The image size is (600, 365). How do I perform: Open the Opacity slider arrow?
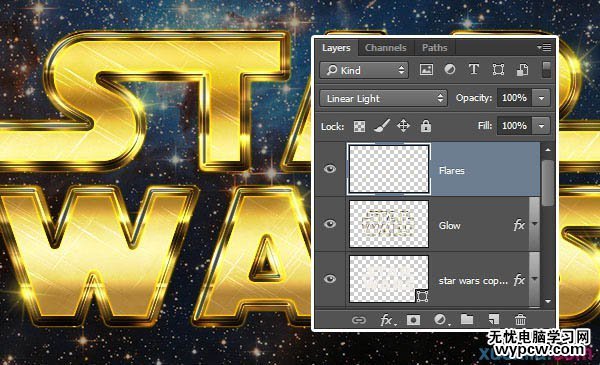[x=541, y=98]
